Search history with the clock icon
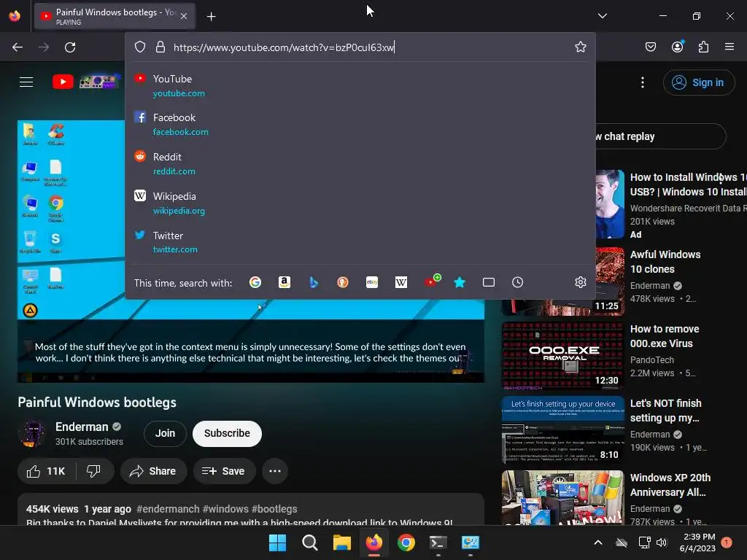The width and height of the screenshot is (747, 560). point(517,282)
